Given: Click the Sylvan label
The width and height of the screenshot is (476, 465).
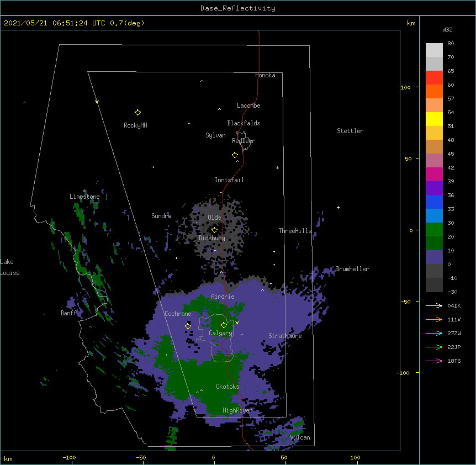Looking at the screenshot, I should point(215,135).
